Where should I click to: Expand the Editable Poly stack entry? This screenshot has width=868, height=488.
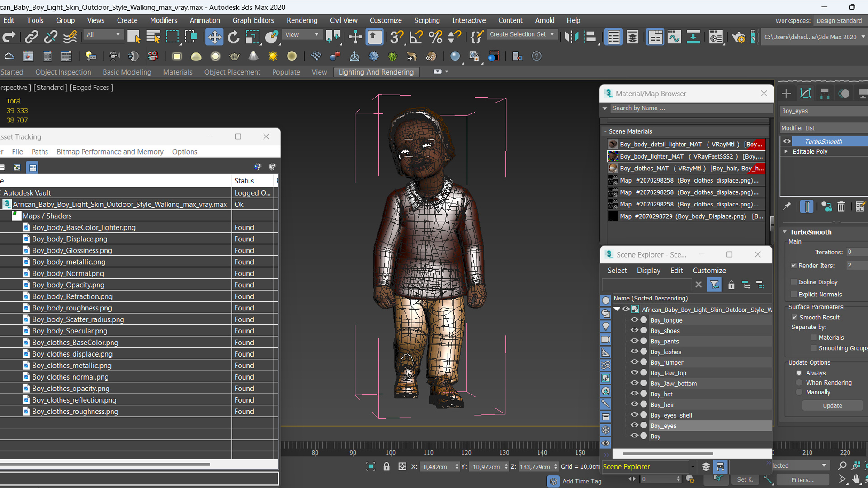[x=786, y=151]
